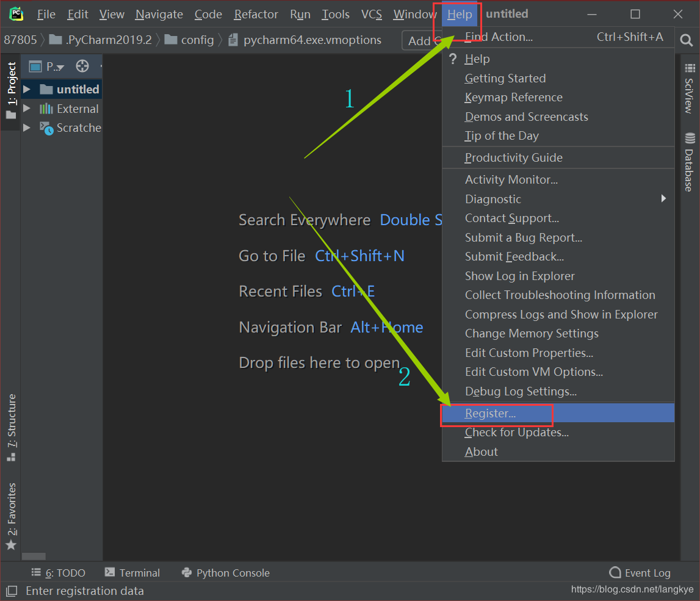Open the About dialog entry

tap(558, 452)
